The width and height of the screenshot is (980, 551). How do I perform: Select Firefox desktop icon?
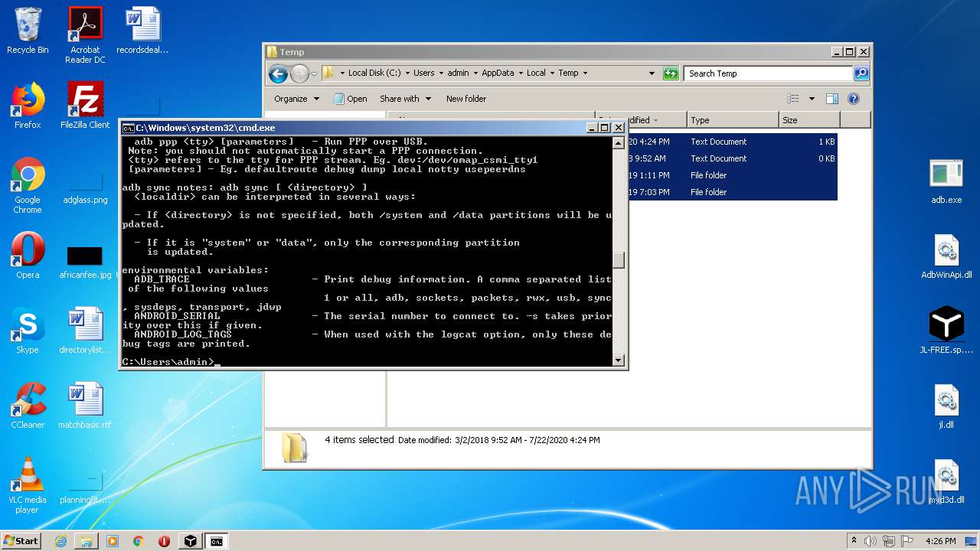coord(28,106)
